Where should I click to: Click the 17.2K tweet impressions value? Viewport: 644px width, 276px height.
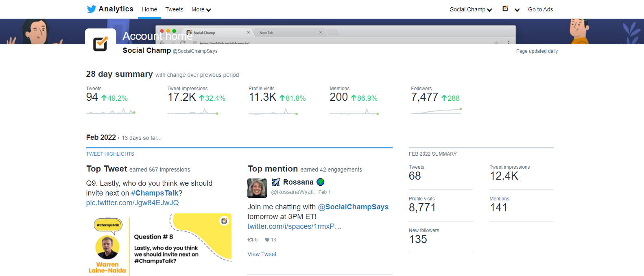click(x=182, y=97)
